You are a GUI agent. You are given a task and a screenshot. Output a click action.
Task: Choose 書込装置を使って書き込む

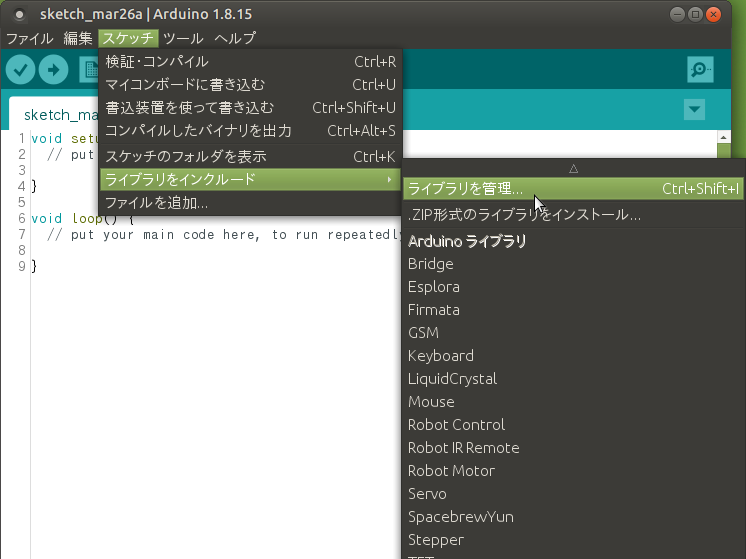[250, 108]
